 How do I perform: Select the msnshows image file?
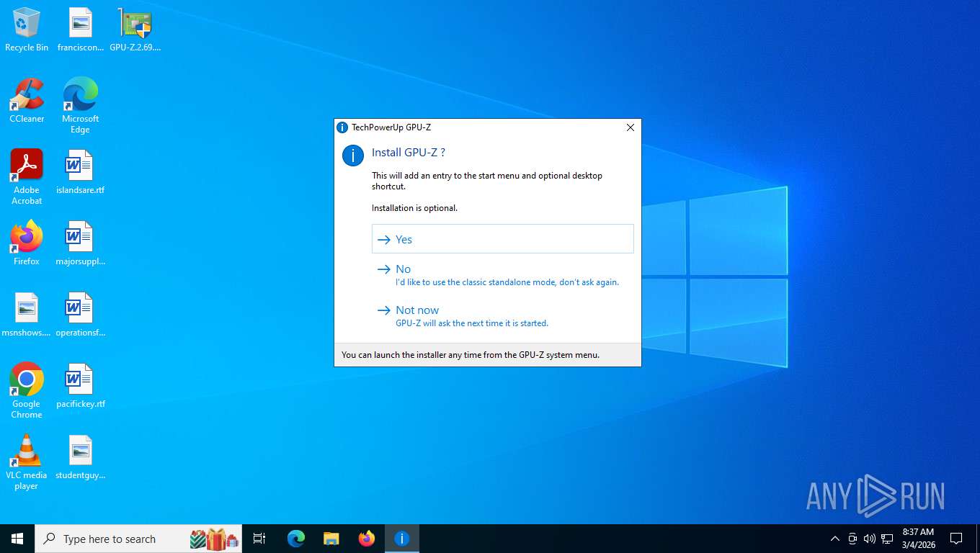27,315
